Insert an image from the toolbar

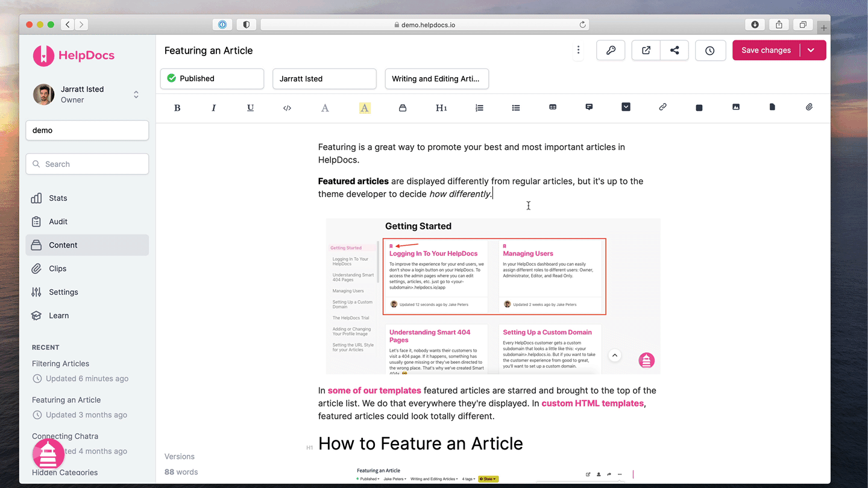736,107
